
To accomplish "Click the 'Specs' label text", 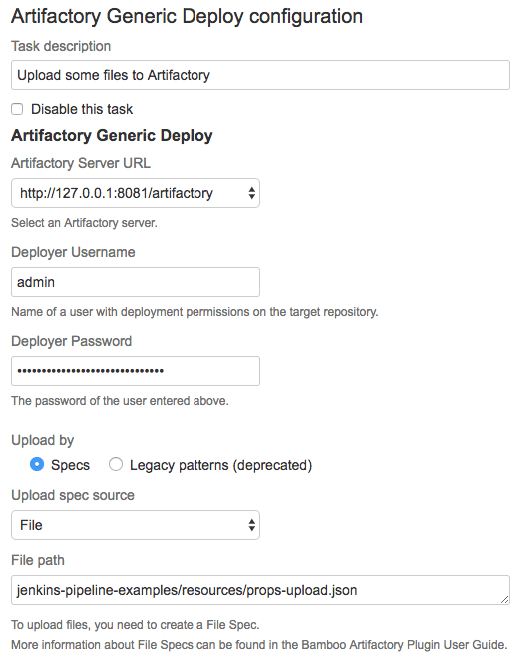I will click(x=70, y=465).
